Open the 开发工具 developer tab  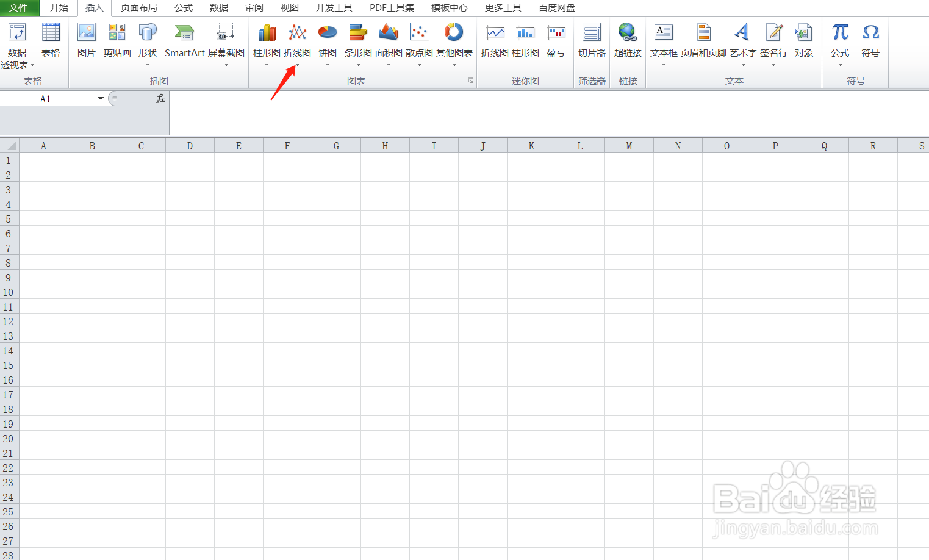click(x=334, y=8)
